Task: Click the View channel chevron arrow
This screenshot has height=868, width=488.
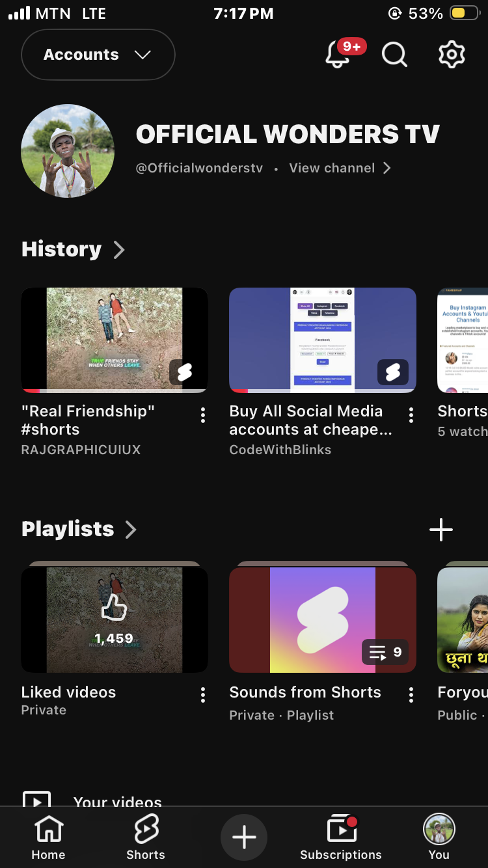Action: [x=387, y=168]
